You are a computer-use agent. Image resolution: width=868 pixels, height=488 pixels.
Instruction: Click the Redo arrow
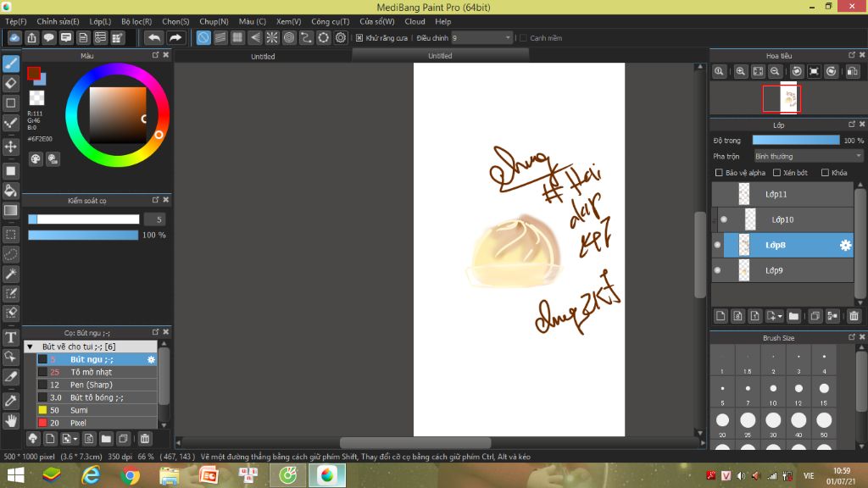(x=175, y=37)
